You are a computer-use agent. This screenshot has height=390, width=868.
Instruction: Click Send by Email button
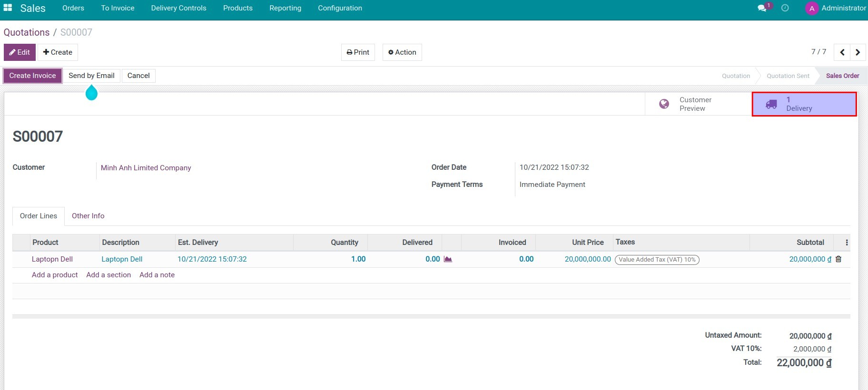coord(91,76)
